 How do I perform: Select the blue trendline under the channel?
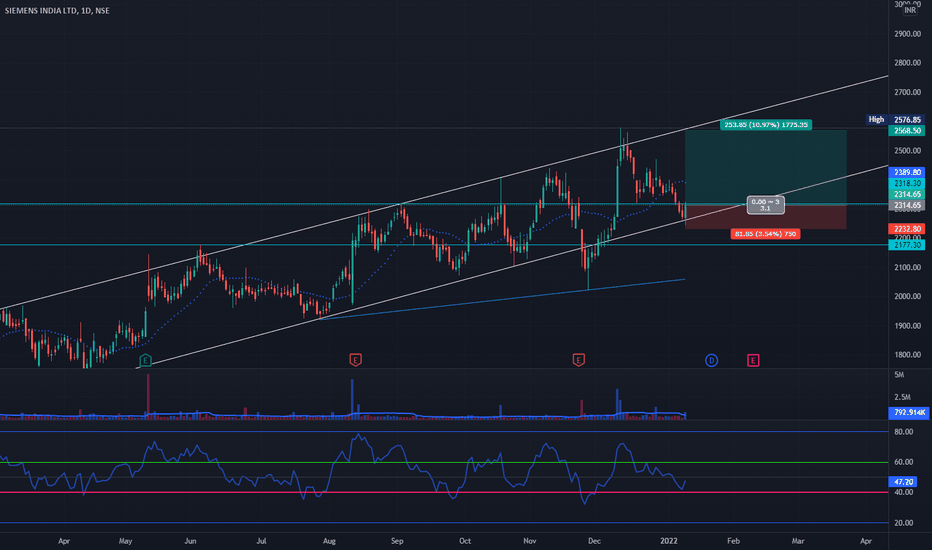click(502, 298)
